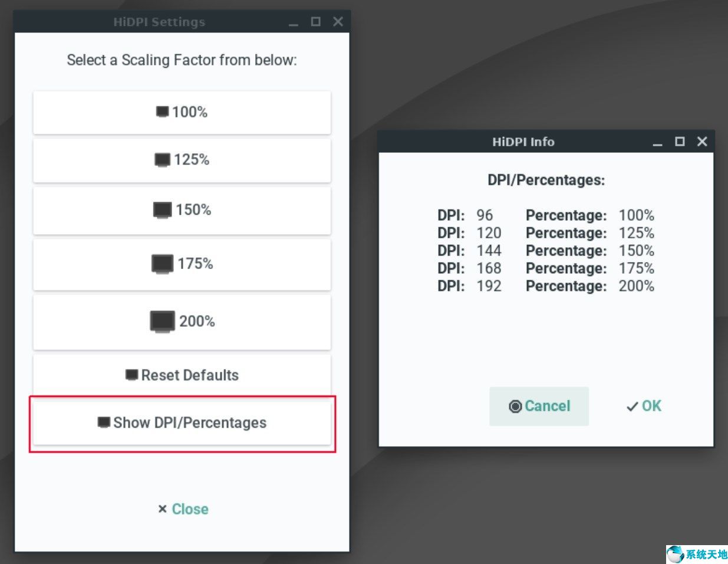Close HiDPI Info window with title bar X
This screenshot has width=728, height=564.
pyautogui.click(x=701, y=142)
